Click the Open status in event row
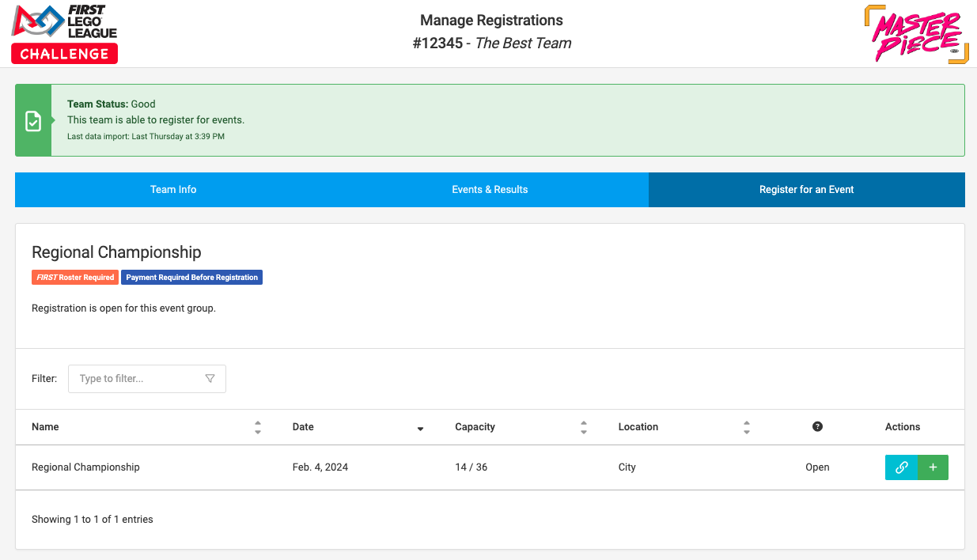Image resolution: width=977 pixels, height=560 pixels. [x=817, y=467]
